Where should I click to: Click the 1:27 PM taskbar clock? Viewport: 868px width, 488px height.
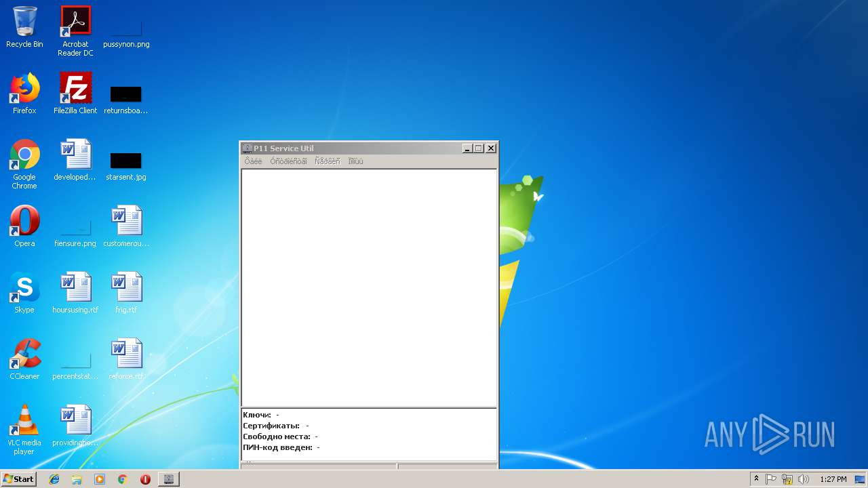[833, 479]
